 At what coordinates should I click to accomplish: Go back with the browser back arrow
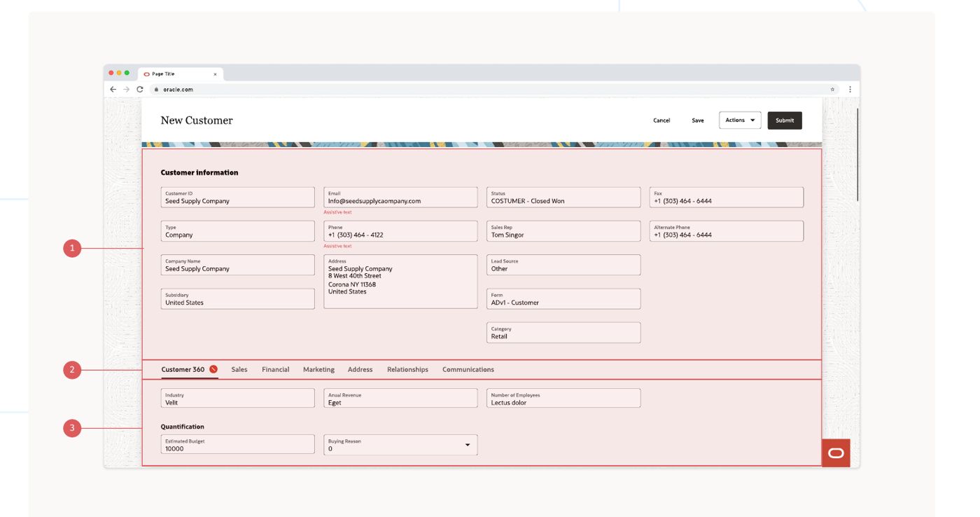click(113, 90)
